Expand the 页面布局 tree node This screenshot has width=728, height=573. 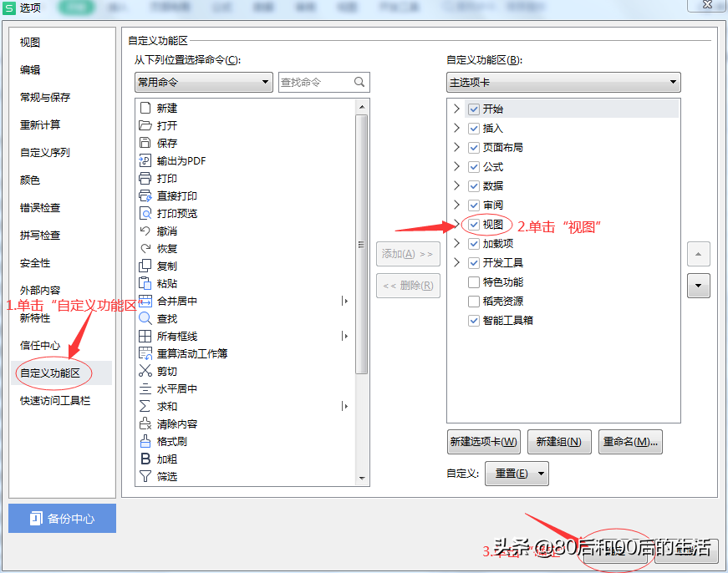click(x=456, y=147)
